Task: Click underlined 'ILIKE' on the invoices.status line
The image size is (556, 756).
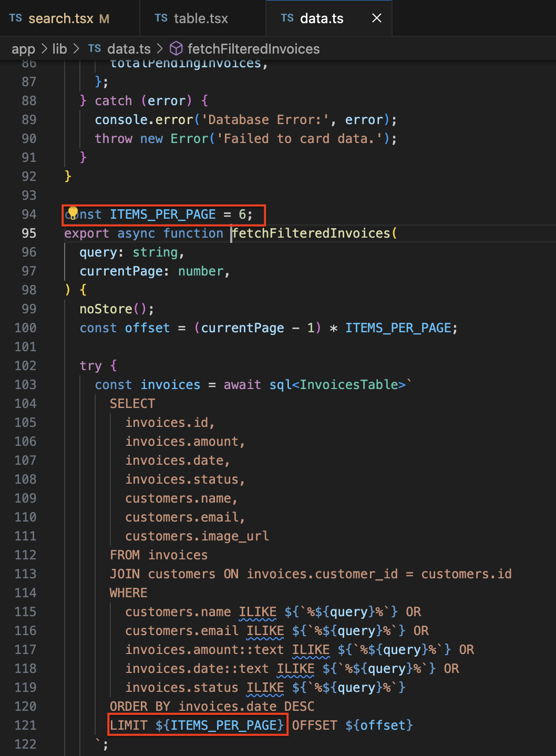Action: 265,688
